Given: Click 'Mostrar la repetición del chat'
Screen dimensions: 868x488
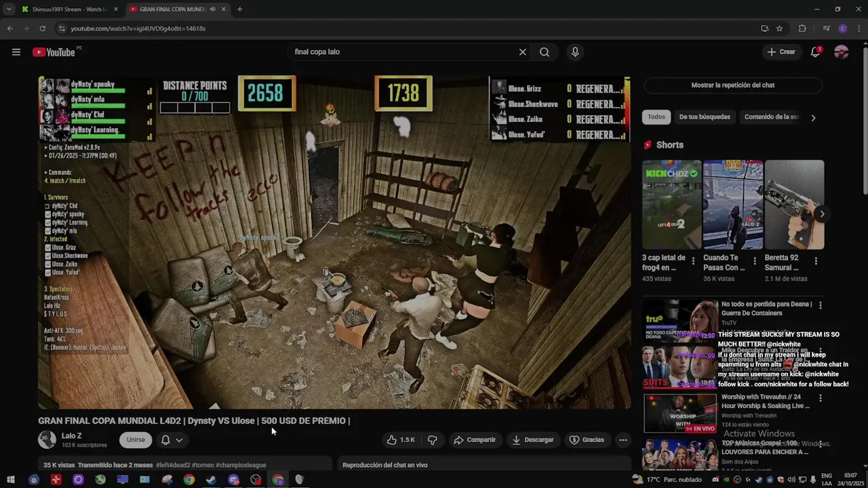Looking at the screenshot, I should (732, 85).
